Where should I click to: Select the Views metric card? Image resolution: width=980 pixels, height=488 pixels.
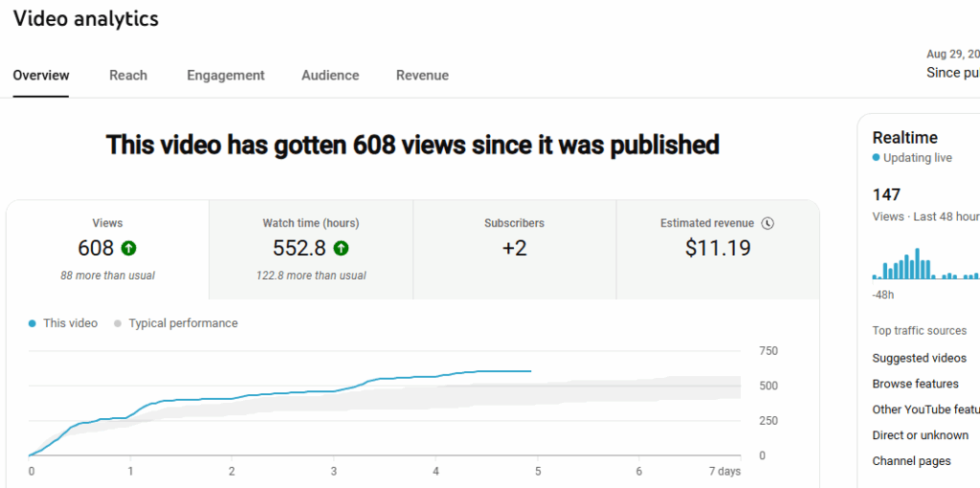coord(107,249)
